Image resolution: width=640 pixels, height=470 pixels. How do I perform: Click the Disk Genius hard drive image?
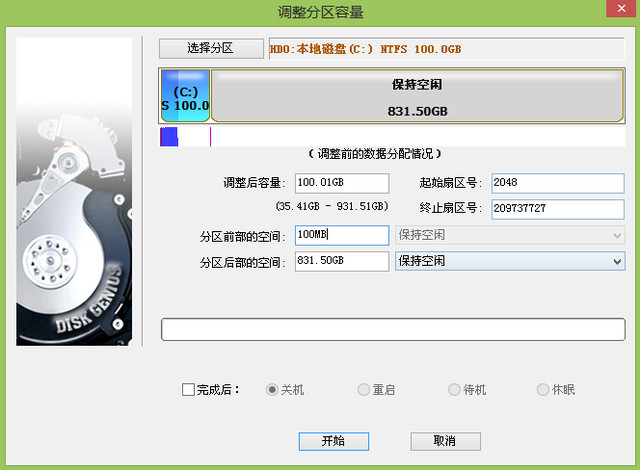[x=74, y=192]
